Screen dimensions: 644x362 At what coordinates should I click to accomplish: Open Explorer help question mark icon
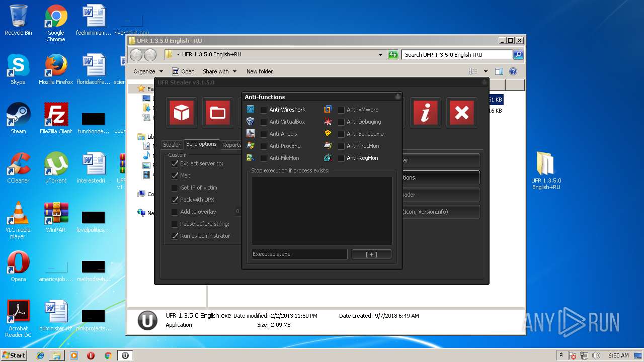tap(513, 71)
